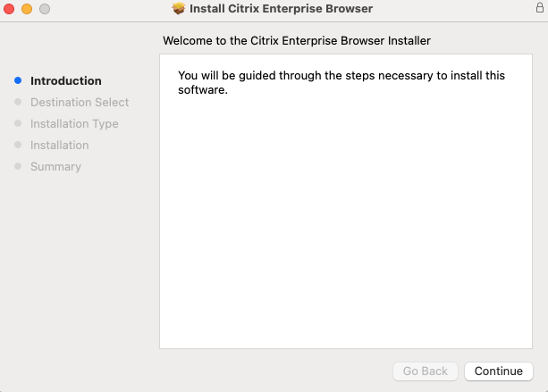The width and height of the screenshot is (548, 392).
Task: Click the blue bullet beside Introduction
Action: coord(18,80)
